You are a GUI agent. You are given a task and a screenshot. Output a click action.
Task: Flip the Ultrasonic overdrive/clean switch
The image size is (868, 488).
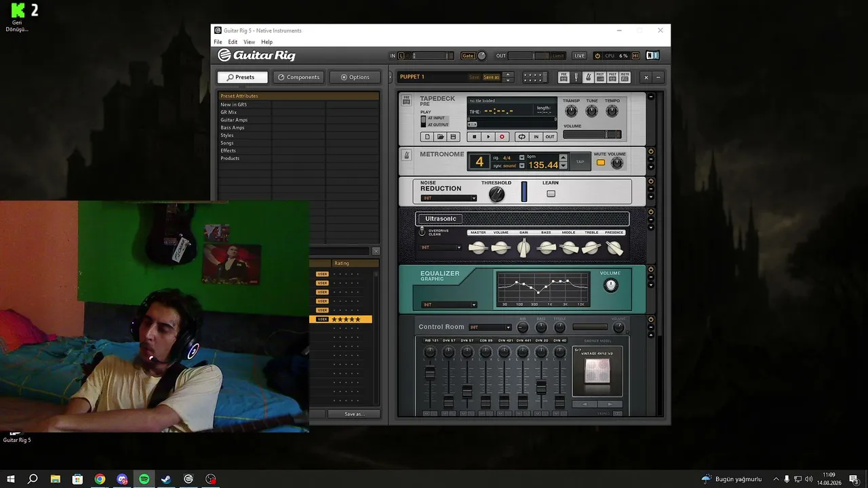[422, 232]
